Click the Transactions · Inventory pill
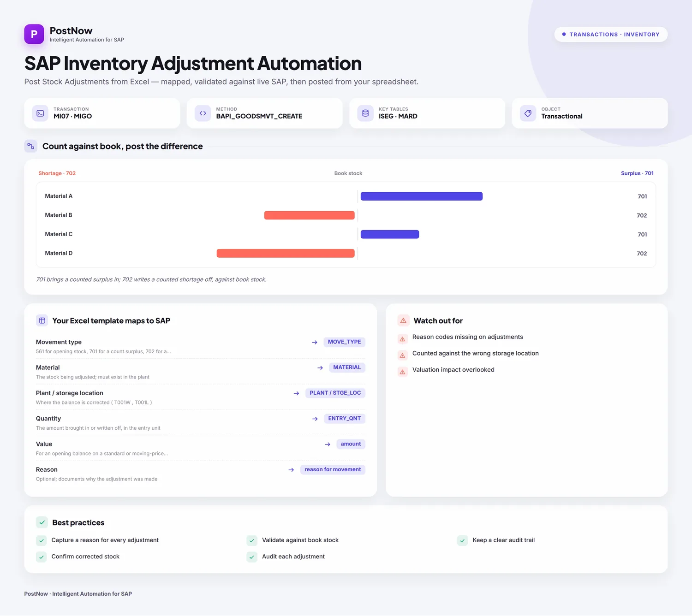 pos(611,35)
